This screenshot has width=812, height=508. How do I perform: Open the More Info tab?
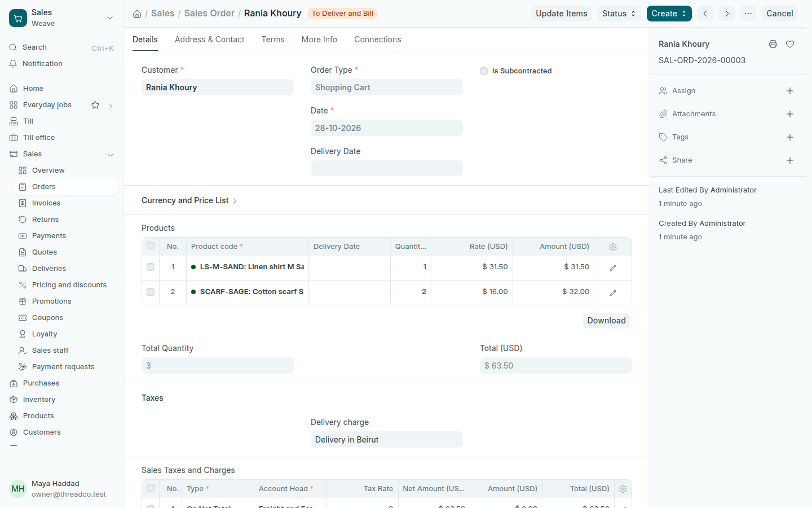click(x=319, y=40)
